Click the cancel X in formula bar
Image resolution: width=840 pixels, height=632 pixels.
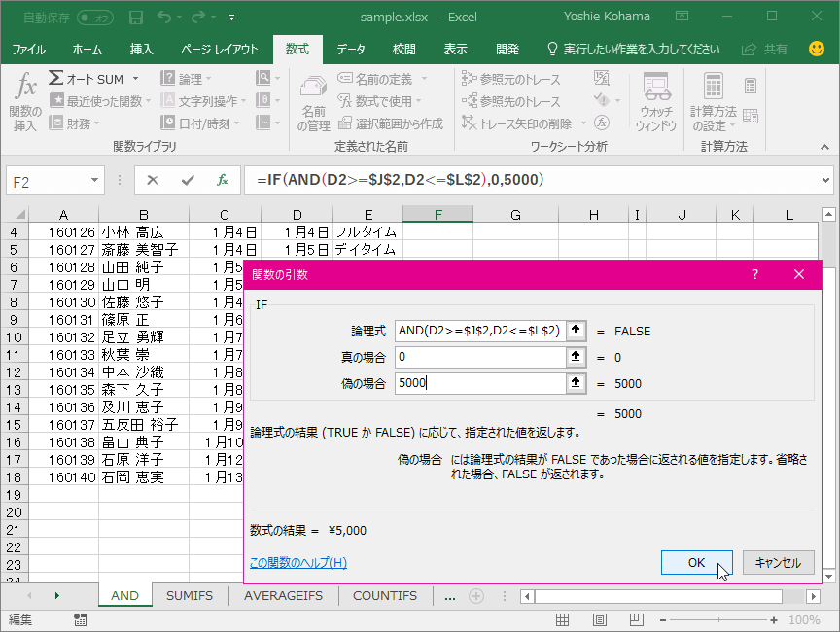point(153,180)
